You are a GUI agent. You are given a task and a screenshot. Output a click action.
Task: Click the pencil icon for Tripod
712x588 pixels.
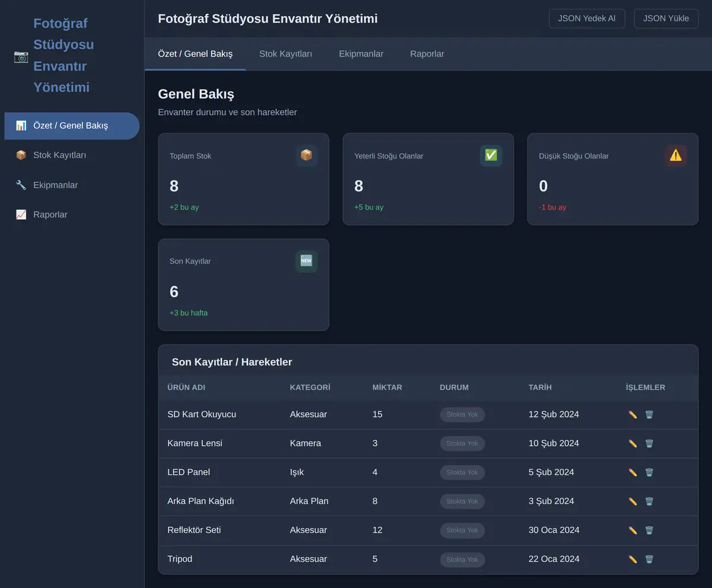pos(632,560)
